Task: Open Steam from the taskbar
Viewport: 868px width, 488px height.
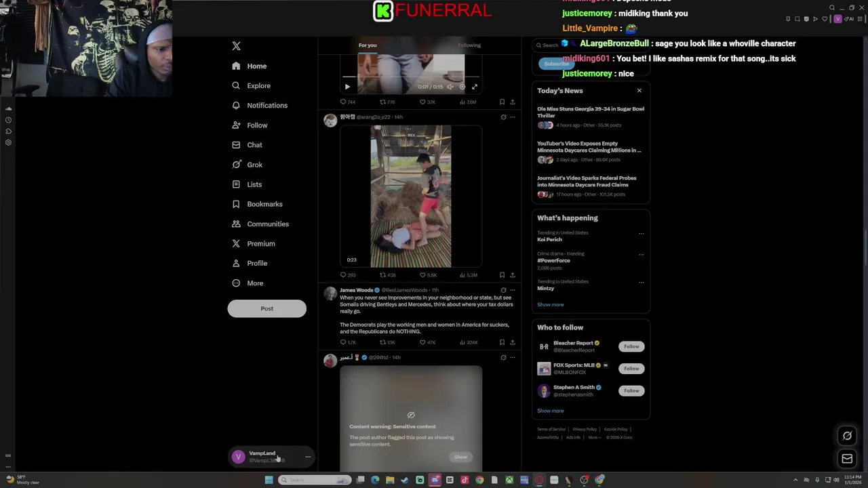Action: coord(405,480)
